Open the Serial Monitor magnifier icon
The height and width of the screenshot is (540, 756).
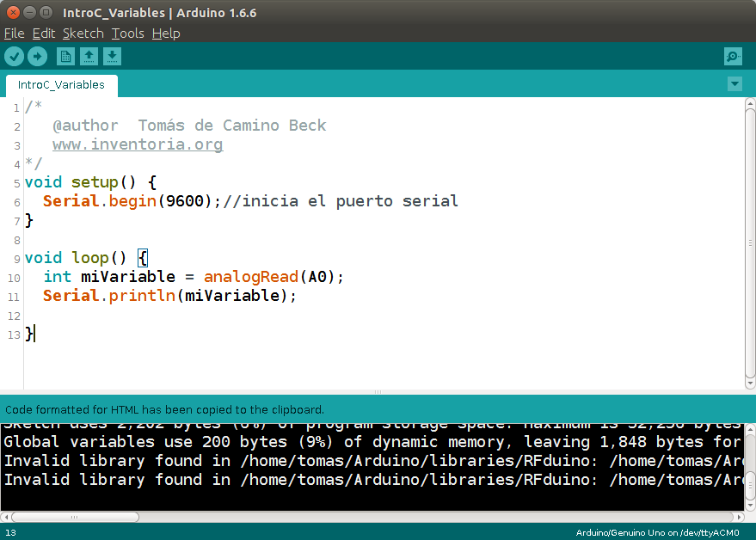(x=733, y=57)
